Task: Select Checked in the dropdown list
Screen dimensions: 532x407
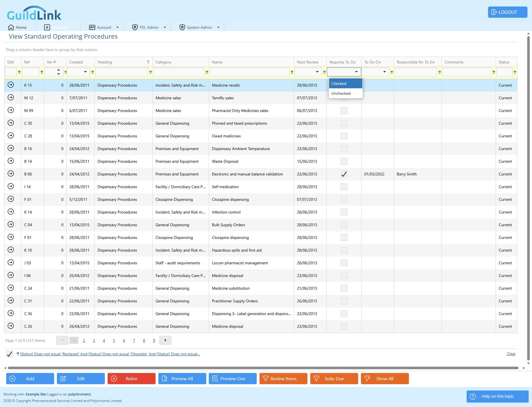Action: pos(345,83)
